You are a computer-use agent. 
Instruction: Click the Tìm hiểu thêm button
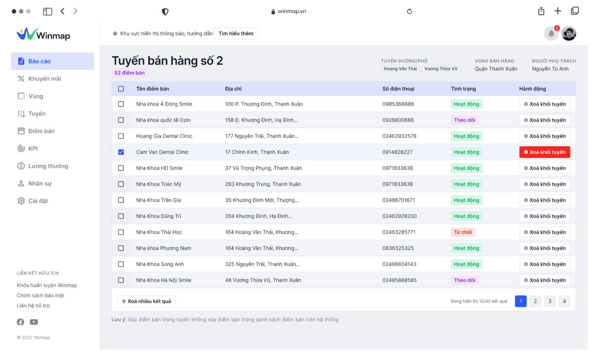click(236, 34)
